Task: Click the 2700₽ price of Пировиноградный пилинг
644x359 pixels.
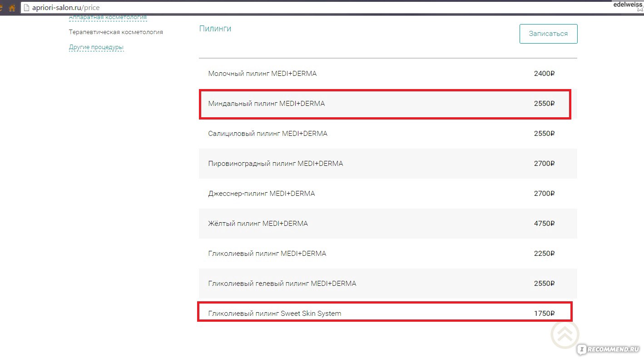Action: (x=545, y=164)
